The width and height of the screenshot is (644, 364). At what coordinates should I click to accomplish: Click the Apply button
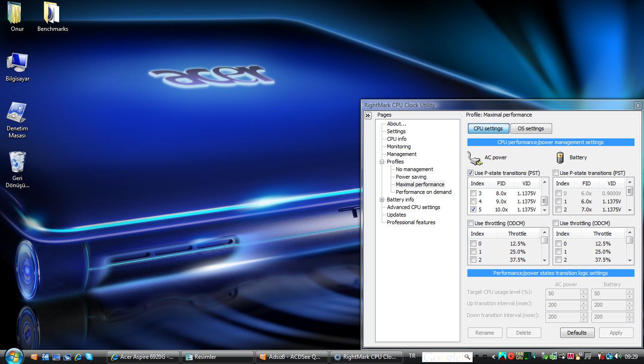point(616,333)
